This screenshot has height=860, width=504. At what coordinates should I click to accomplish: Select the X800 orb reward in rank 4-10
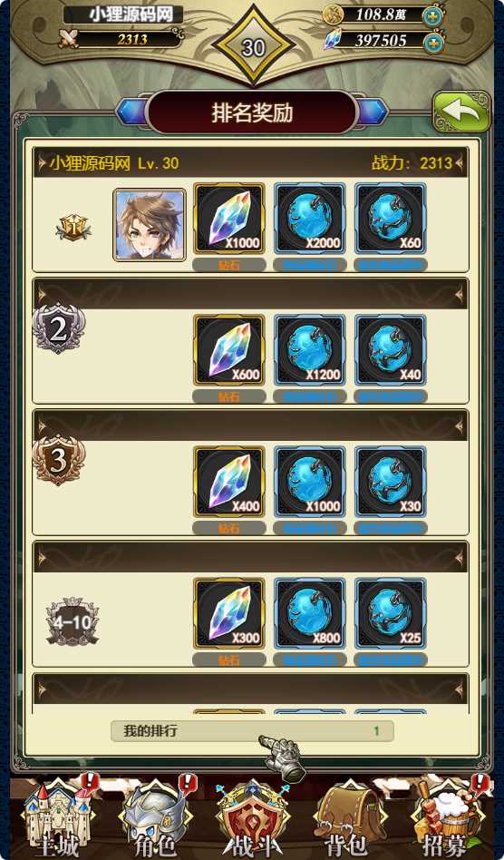point(309,613)
